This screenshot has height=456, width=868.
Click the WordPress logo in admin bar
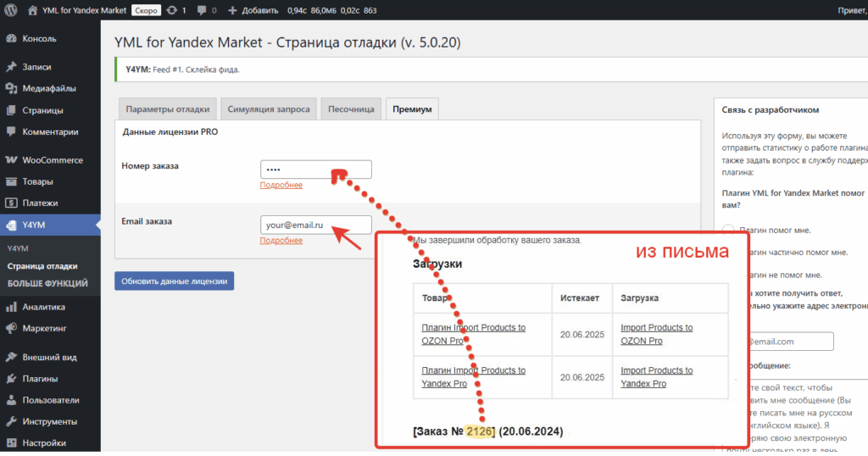(x=11, y=11)
